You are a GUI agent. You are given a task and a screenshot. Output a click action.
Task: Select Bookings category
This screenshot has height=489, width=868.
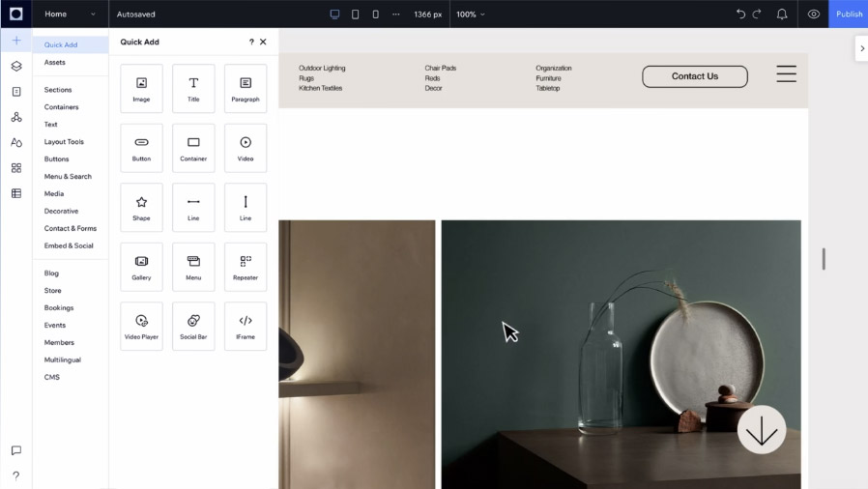tap(59, 307)
